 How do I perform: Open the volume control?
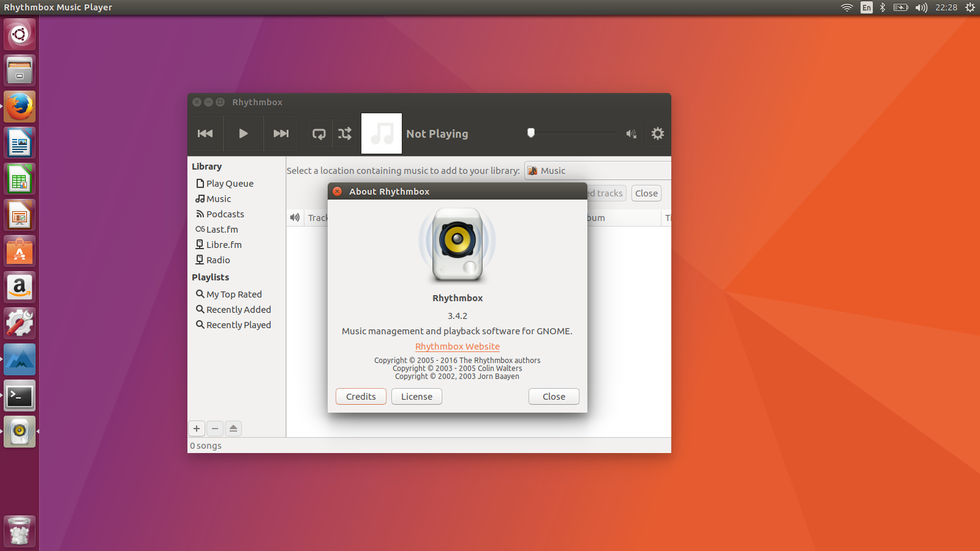631,133
